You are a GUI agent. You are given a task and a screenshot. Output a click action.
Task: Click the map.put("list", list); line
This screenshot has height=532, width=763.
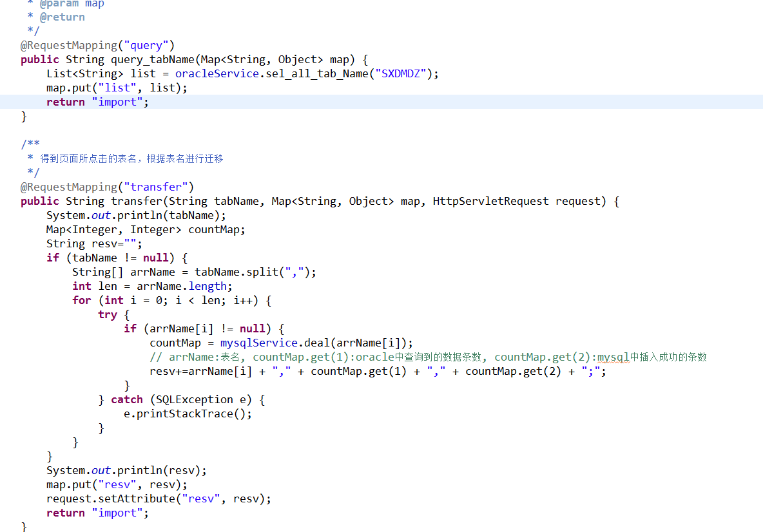(x=117, y=88)
